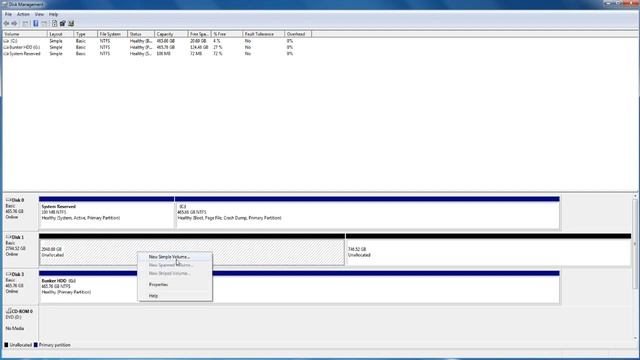
Task: Click the Disk 3 icon in lower pane
Action: click(8, 274)
